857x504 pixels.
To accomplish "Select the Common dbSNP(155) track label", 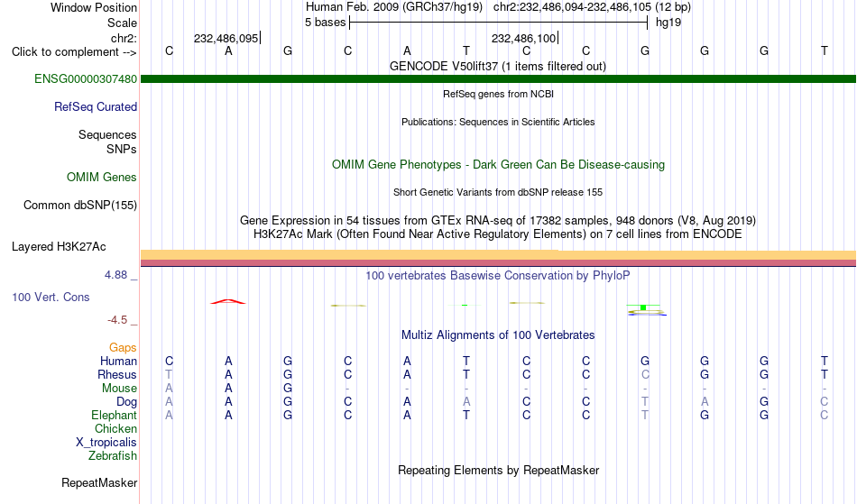I will coord(80,206).
